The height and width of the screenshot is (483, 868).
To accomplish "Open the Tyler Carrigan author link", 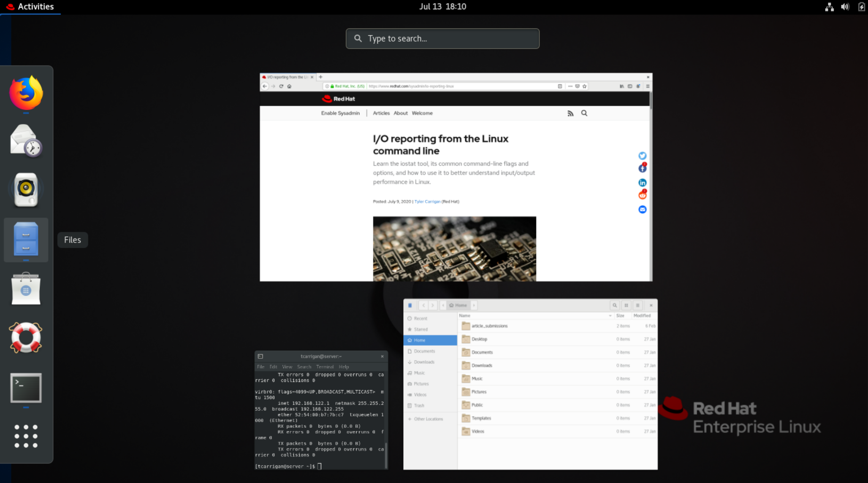I will (427, 202).
